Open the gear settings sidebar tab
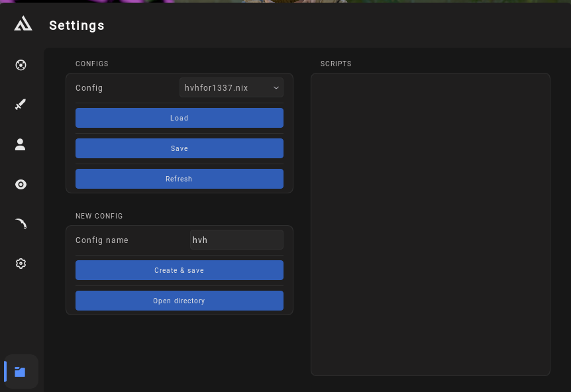 coord(21,264)
